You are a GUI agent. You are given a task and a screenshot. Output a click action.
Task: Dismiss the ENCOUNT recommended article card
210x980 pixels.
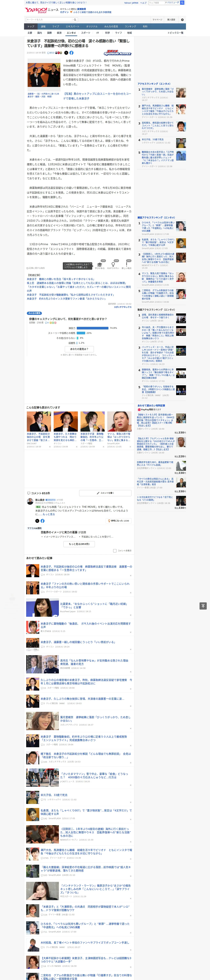tap(50, 447)
